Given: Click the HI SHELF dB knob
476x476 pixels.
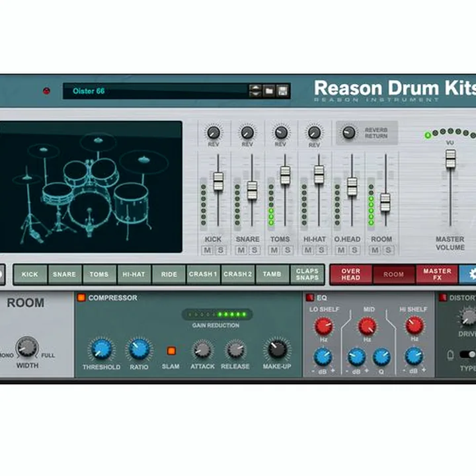Looking at the screenshot, I should [414, 356].
